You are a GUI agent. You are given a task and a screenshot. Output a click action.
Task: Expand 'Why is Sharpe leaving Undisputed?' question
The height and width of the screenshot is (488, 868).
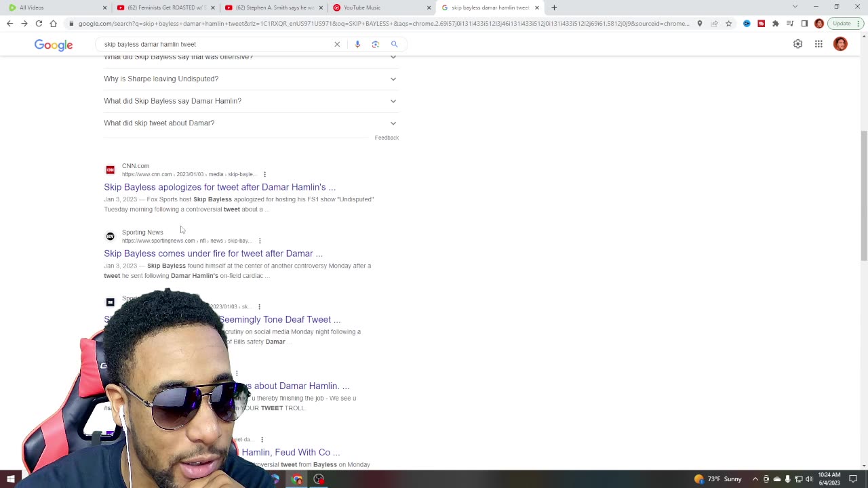point(251,79)
